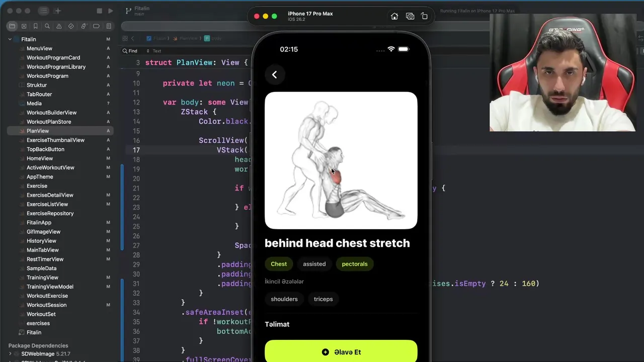
Task: Click the iPhone 17 Pro Max title
Action: tap(310, 14)
